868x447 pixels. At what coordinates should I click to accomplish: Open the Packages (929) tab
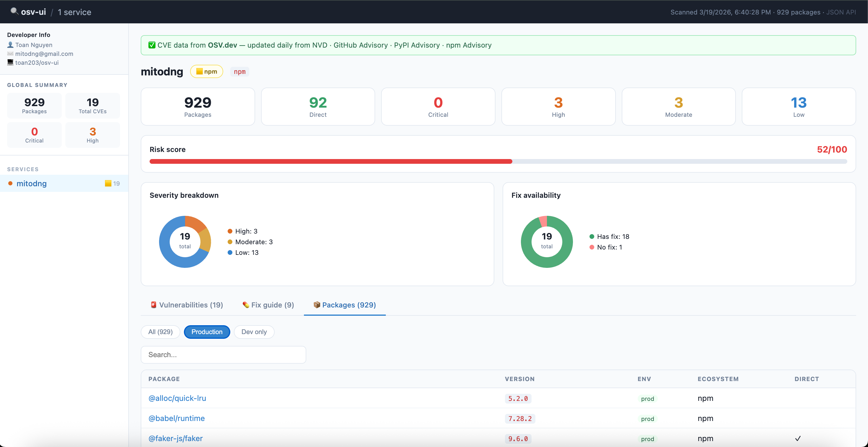click(x=345, y=305)
